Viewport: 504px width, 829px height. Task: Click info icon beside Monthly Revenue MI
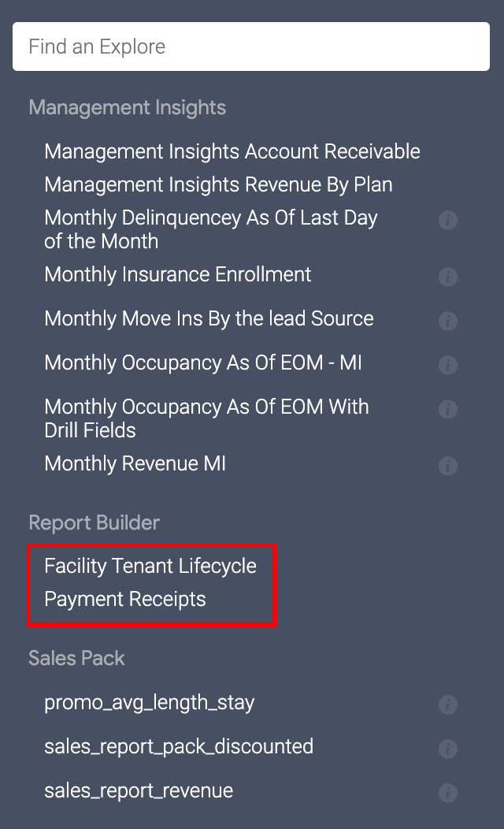[447, 466]
